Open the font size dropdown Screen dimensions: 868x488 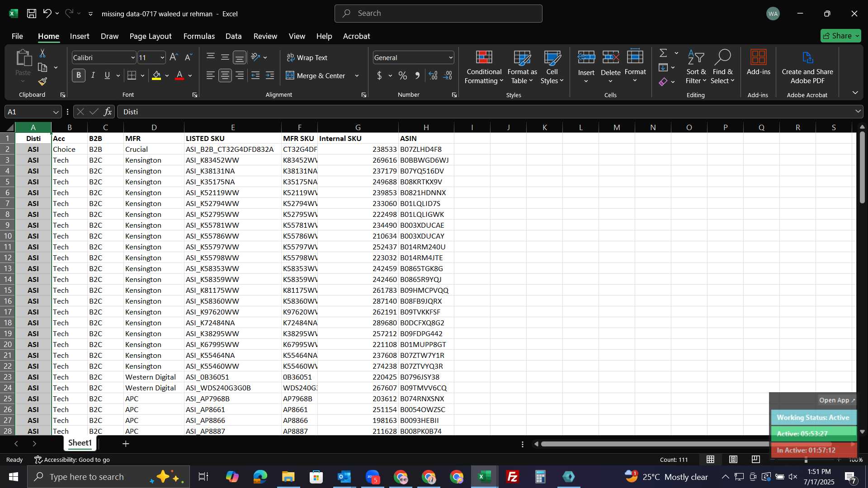pos(162,57)
